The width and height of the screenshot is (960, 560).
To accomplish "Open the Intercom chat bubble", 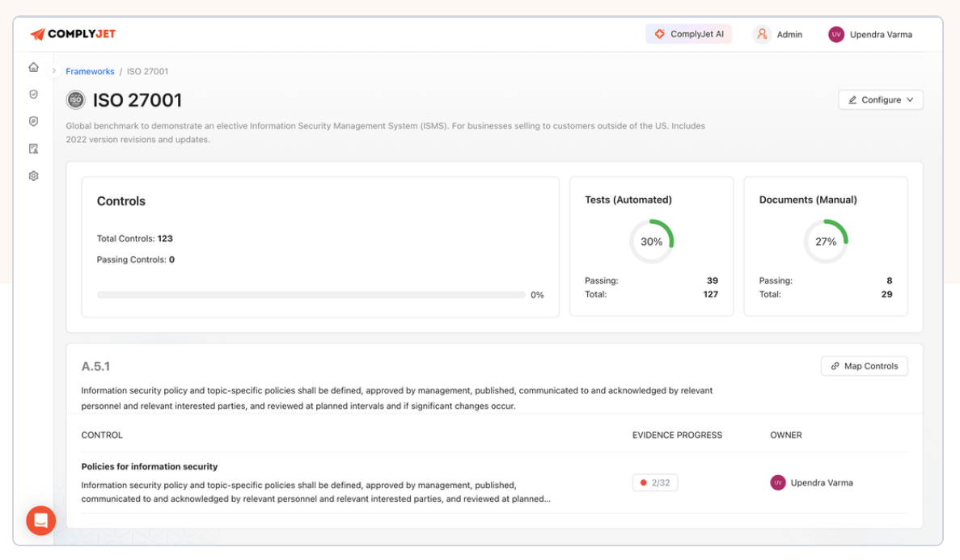I will [40, 520].
